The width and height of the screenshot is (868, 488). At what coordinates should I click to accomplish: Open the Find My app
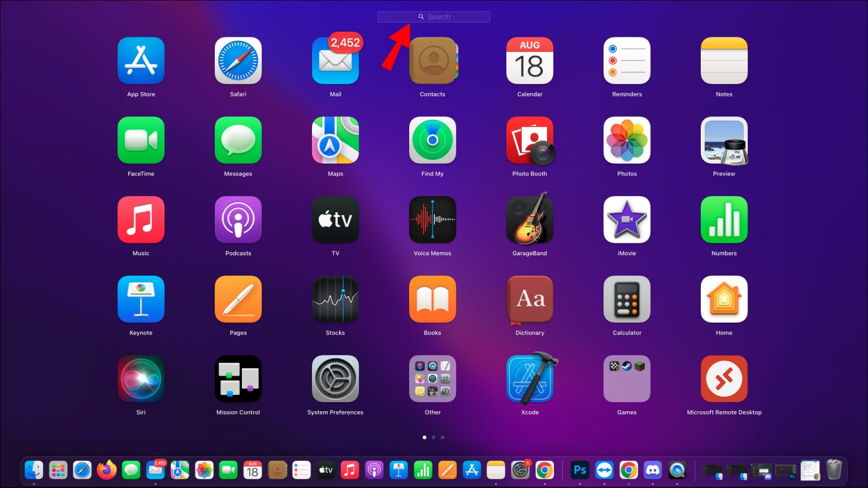click(x=432, y=140)
